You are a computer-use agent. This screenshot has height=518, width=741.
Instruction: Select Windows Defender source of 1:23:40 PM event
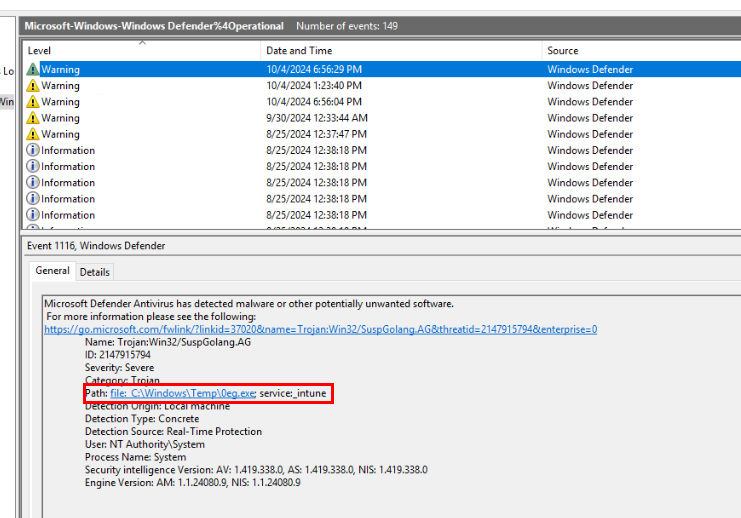point(590,86)
